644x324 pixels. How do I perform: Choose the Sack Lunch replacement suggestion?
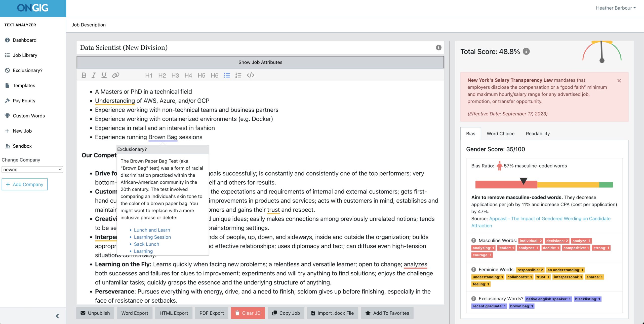146,244
